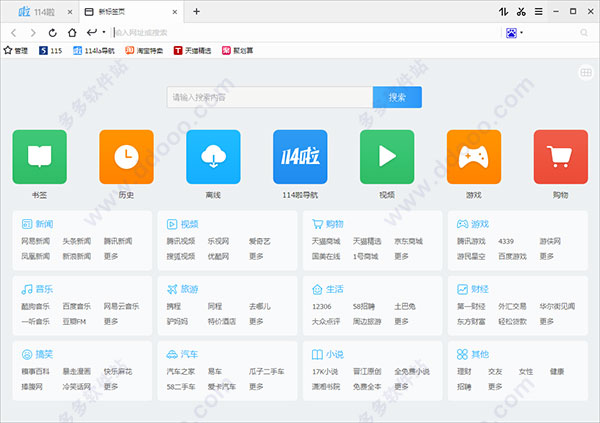Open the 聚划算 bookmark
Image resolution: width=600 pixels, height=423 pixels.
point(237,51)
